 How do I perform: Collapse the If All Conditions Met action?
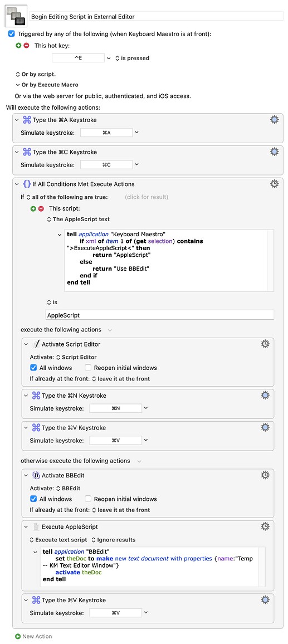[x=17, y=184]
